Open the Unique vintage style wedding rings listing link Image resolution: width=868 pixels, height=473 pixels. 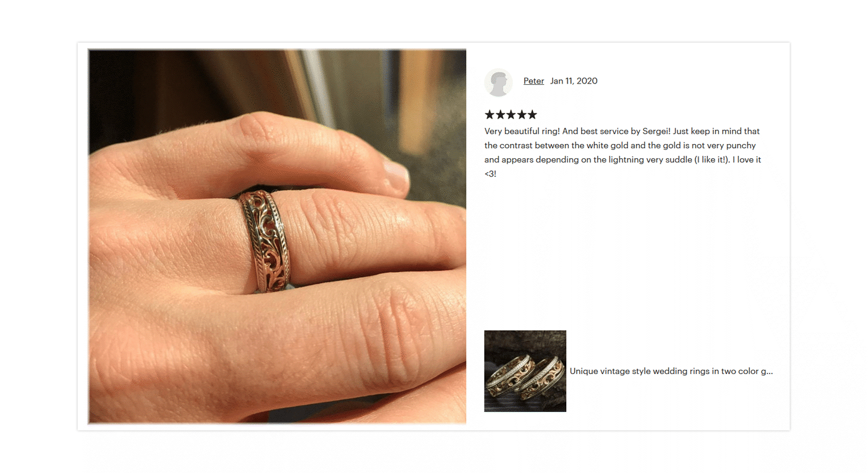click(671, 371)
